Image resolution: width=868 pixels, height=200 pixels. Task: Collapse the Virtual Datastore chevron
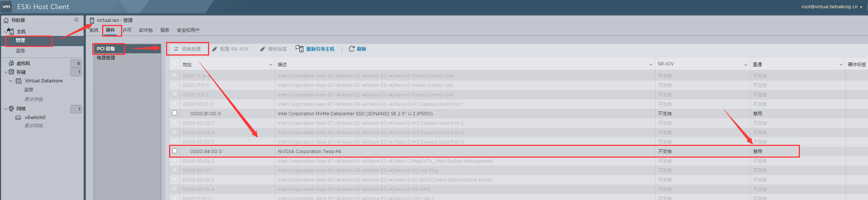click(x=11, y=81)
